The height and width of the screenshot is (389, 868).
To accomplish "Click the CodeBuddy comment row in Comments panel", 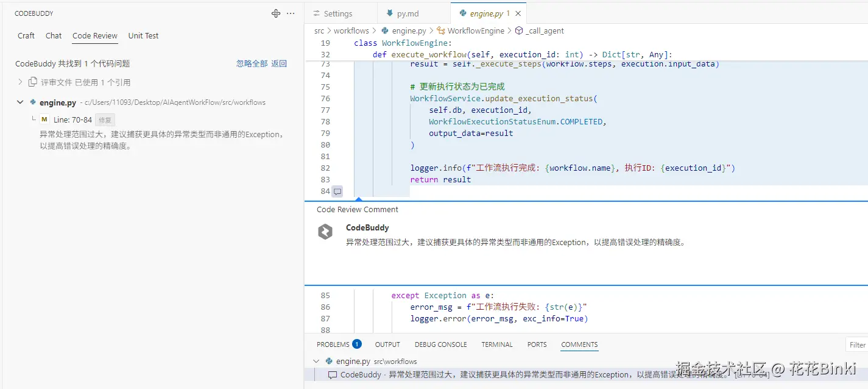I will click(586, 375).
